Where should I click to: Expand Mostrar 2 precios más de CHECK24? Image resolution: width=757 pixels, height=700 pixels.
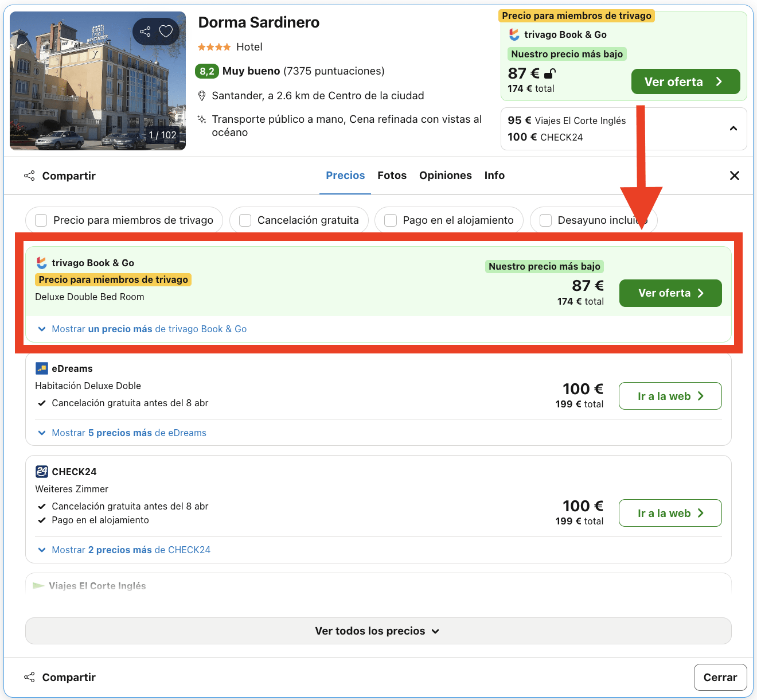click(131, 550)
